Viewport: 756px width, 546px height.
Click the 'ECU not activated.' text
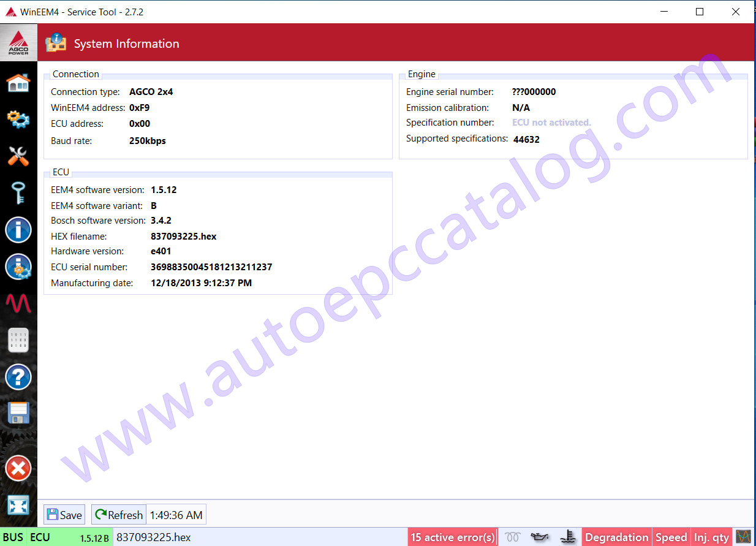(x=551, y=123)
